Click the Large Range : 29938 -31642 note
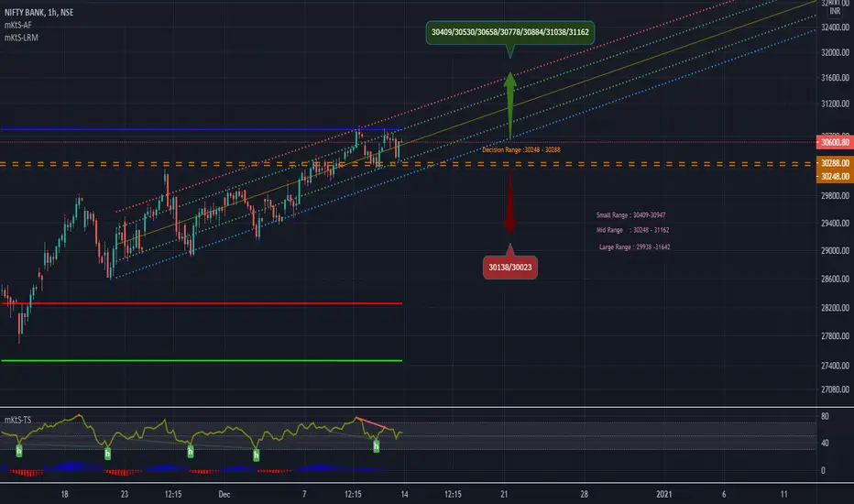The image size is (854, 504). tap(634, 247)
